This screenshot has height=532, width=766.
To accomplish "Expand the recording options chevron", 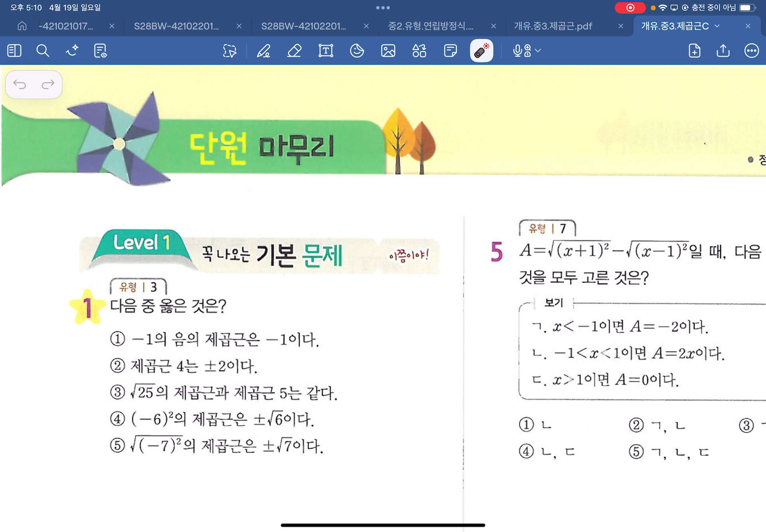I will pos(538,51).
